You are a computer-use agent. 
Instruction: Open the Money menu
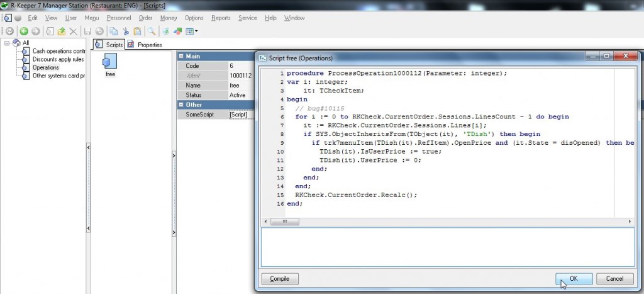click(169, 18)
